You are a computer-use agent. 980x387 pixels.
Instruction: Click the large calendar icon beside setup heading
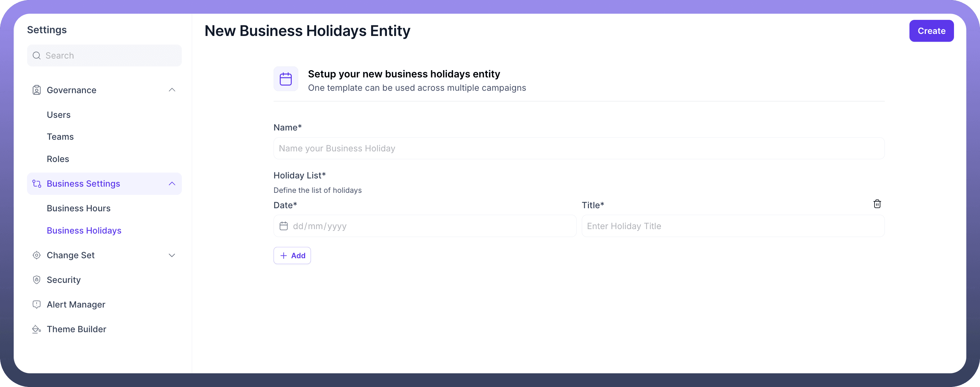pos(286,79)
